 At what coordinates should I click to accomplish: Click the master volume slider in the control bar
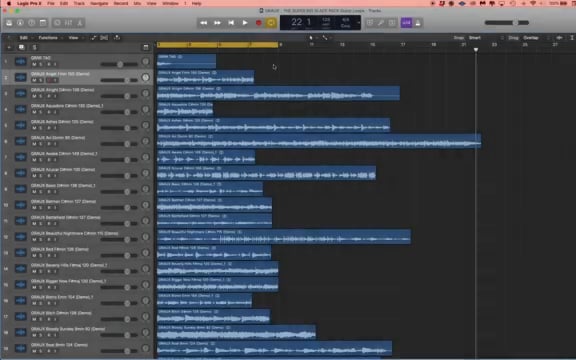pyautogui.click(x=507, y=23)
